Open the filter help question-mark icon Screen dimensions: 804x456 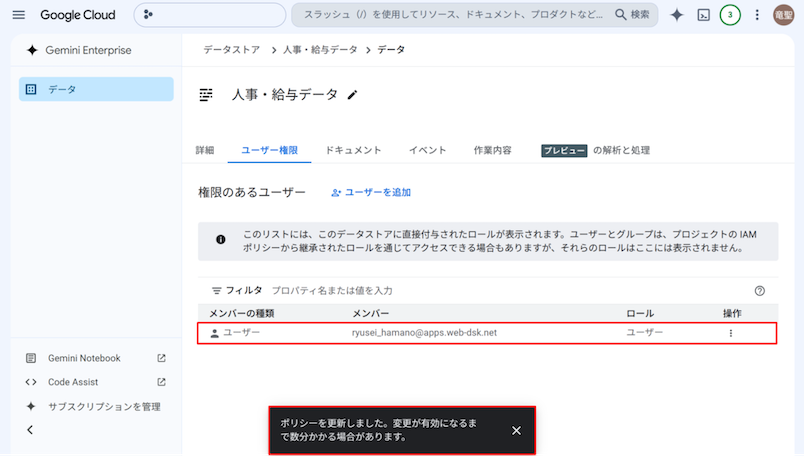pyautogui.click(x=760, y=291)
